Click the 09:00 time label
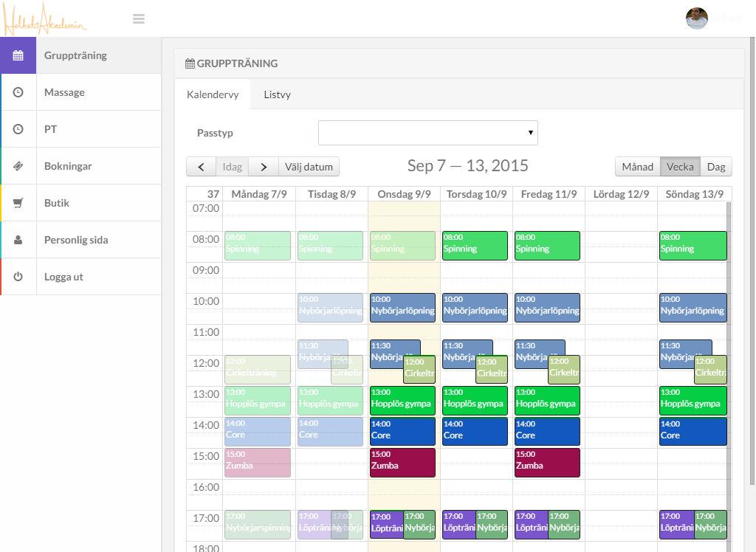Screen dimensions: 756x552 pyautogui.click(x=206, y=270)
